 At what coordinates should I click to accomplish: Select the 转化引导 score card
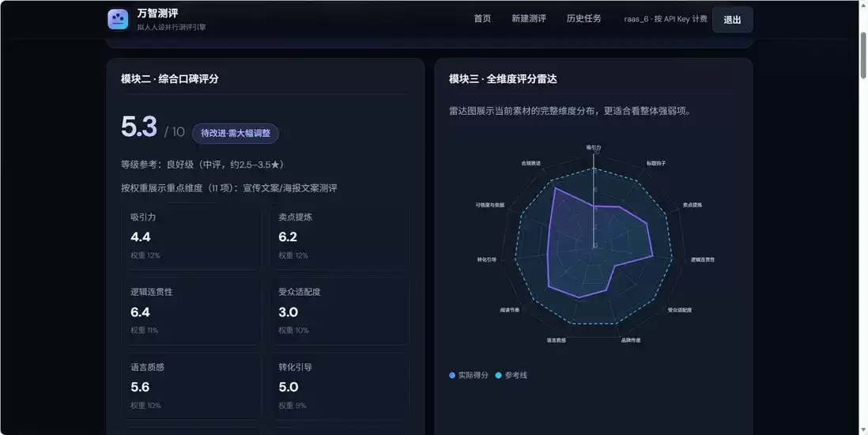(x=340, y=386)
